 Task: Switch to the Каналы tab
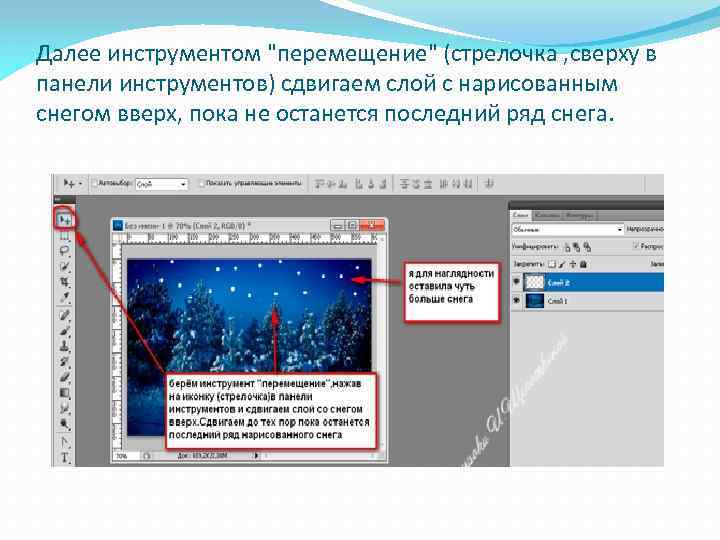(x=547, y=215)
